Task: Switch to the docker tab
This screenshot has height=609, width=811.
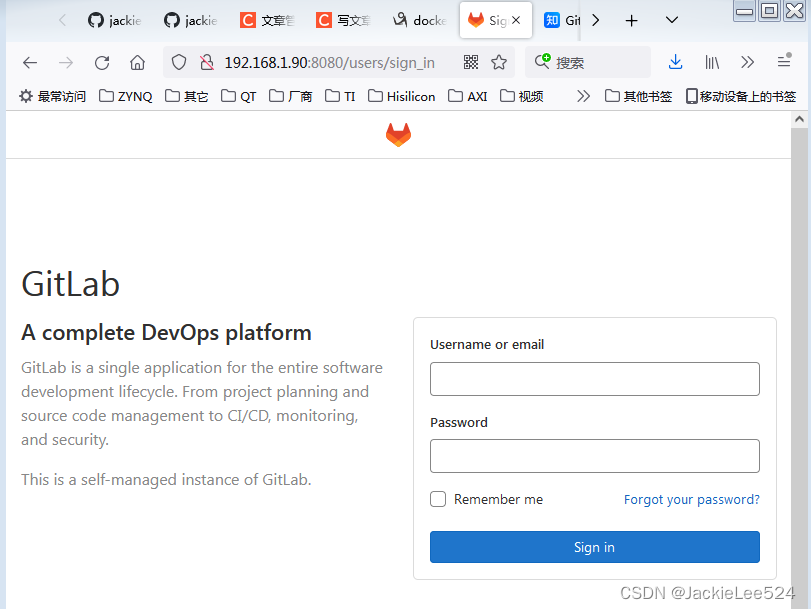Action: tap(419, 20)
